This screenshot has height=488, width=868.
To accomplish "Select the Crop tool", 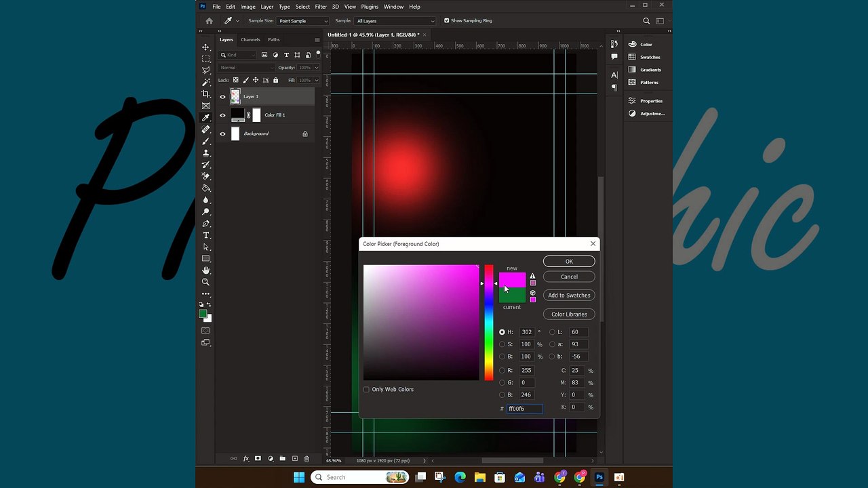I will coord(205,94).
